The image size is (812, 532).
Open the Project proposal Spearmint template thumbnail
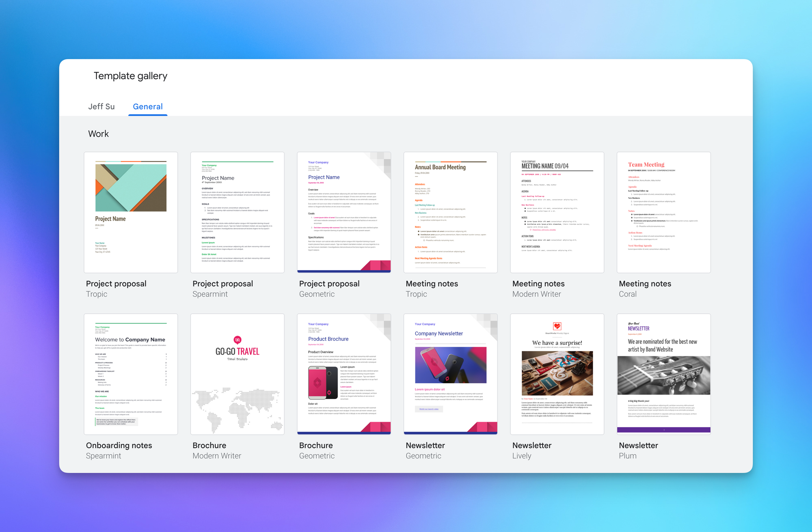(237, 212)
